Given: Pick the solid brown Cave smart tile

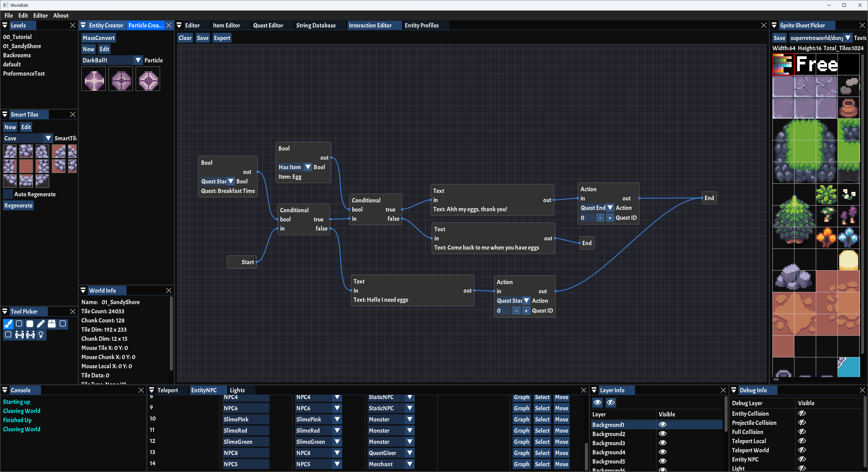Looking at the screenshot, I should (26, 166).
